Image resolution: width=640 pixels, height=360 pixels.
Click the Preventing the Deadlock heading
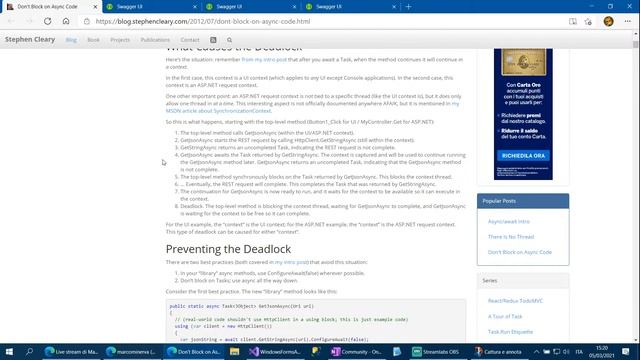[228, 249]
